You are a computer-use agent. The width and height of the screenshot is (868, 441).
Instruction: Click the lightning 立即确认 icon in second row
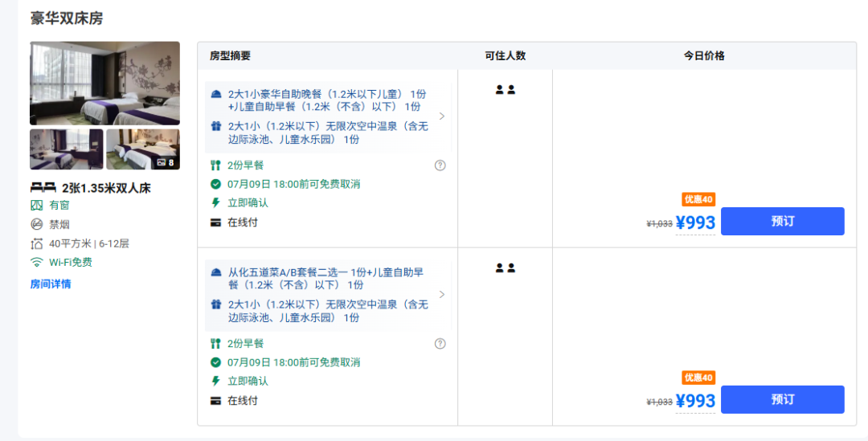[x=216, y=381]
